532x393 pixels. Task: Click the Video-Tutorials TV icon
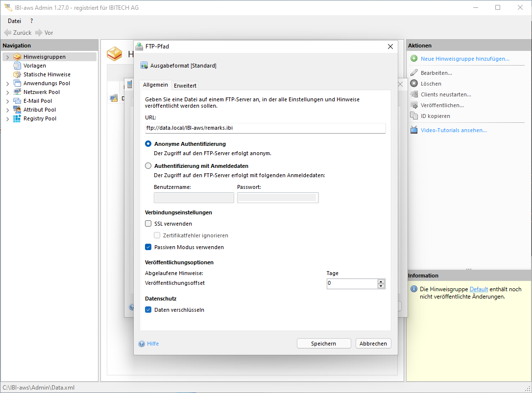point(414,130)
